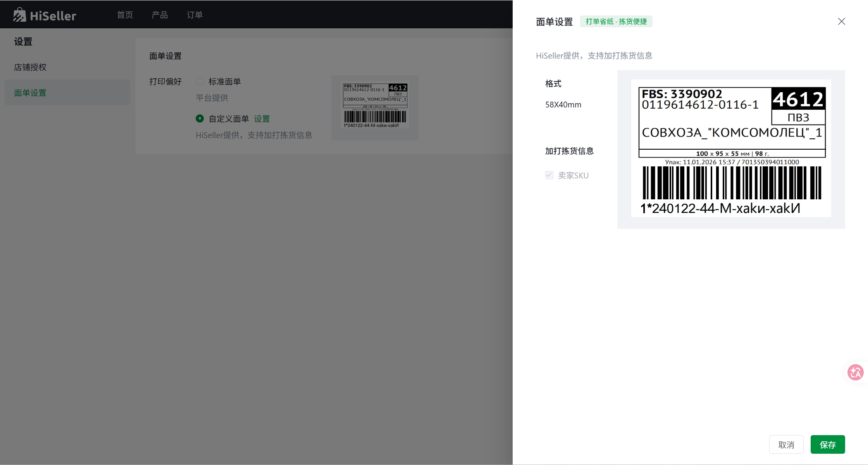Click the pink translate floating icon
This screenshot has width=868, height=465.
[855, 372]
